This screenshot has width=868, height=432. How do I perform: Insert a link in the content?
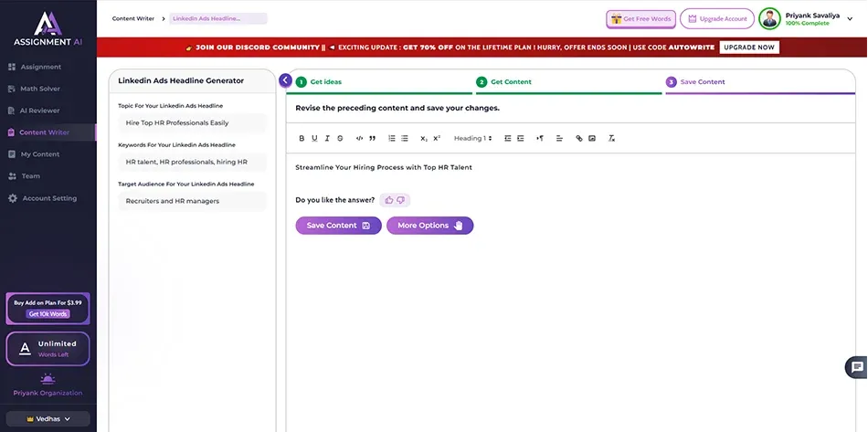[x=578, y=139]
